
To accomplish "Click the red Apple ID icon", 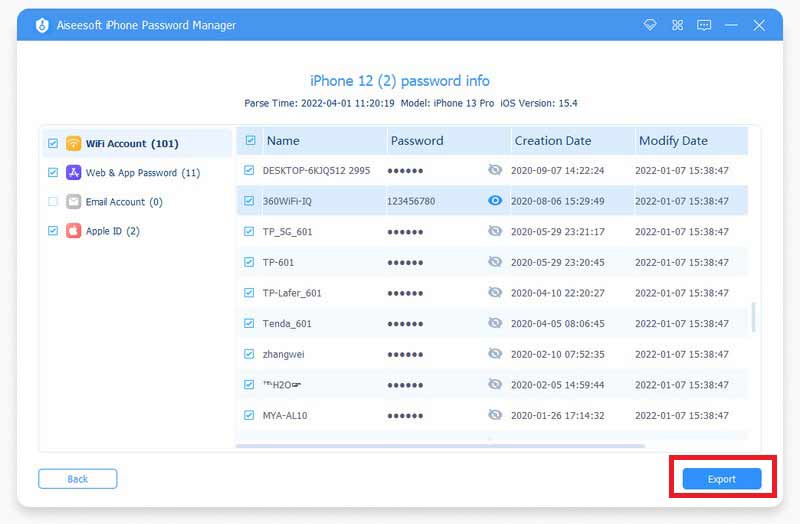I will [x=73, y=231].
